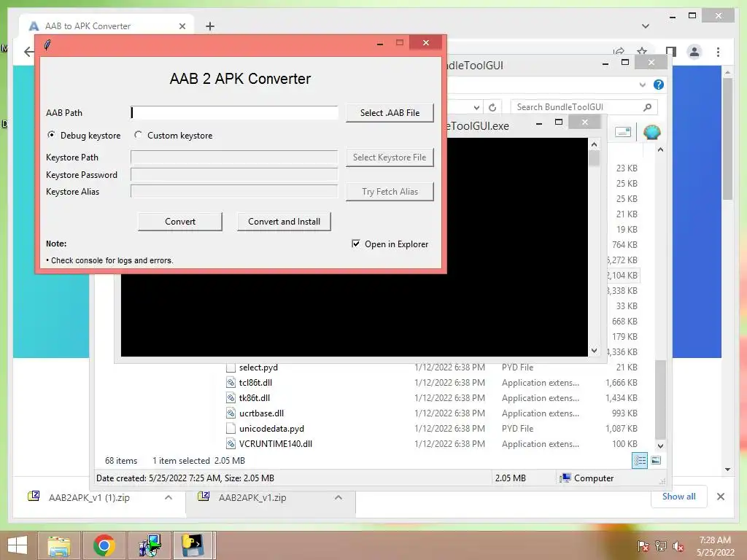Select the unicodedata.pyd file

coord(271,428)
